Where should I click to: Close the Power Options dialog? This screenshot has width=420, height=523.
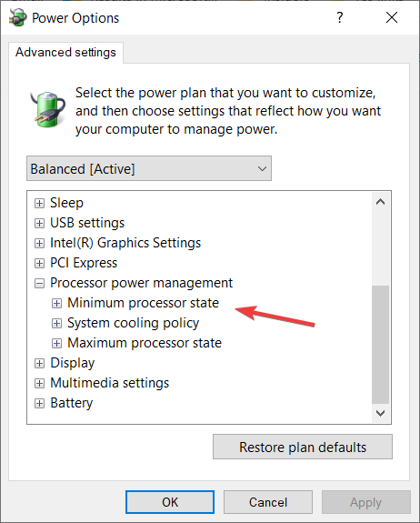click(x=392, y=17)
